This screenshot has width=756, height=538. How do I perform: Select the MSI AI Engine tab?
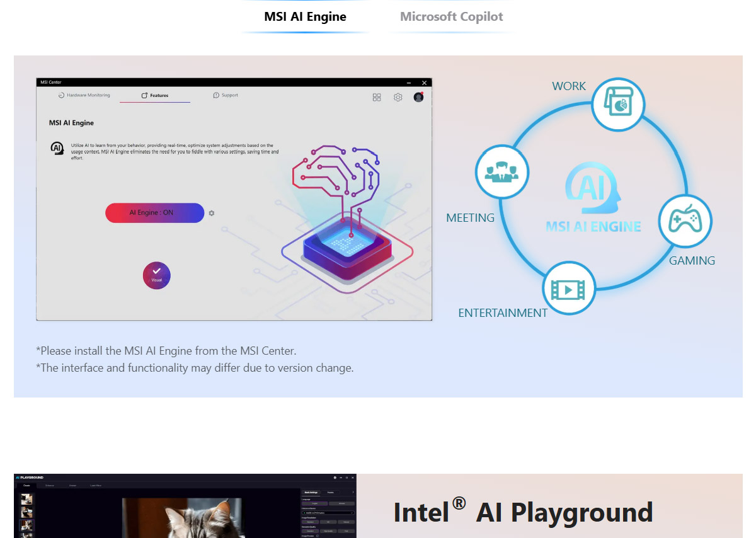point(305,16)
